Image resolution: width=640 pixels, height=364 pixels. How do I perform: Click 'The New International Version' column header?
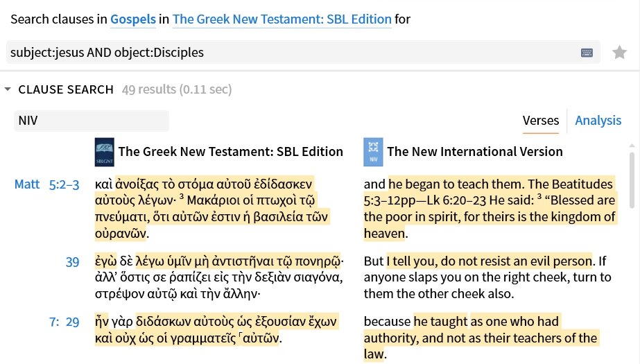[x=475, y=151]
